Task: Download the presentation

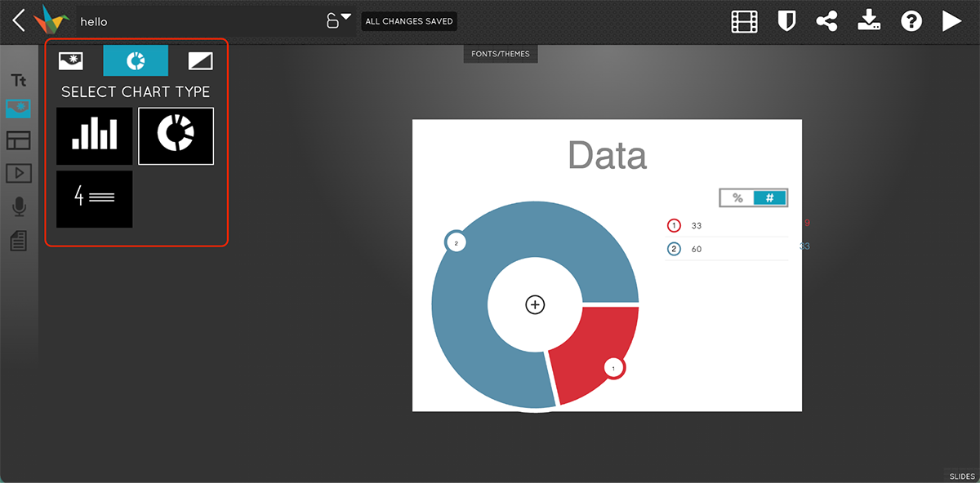Action: tap(869, 20)
